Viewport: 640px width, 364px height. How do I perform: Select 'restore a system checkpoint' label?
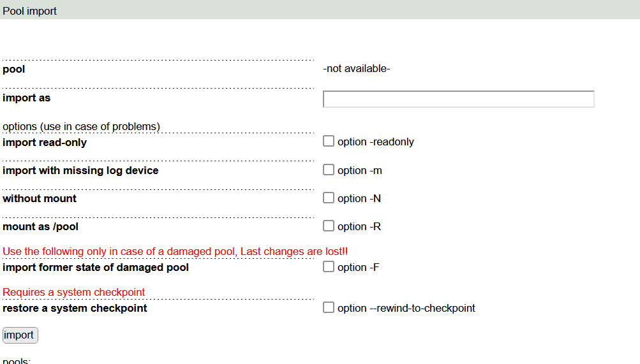click(x=75, y=308)
